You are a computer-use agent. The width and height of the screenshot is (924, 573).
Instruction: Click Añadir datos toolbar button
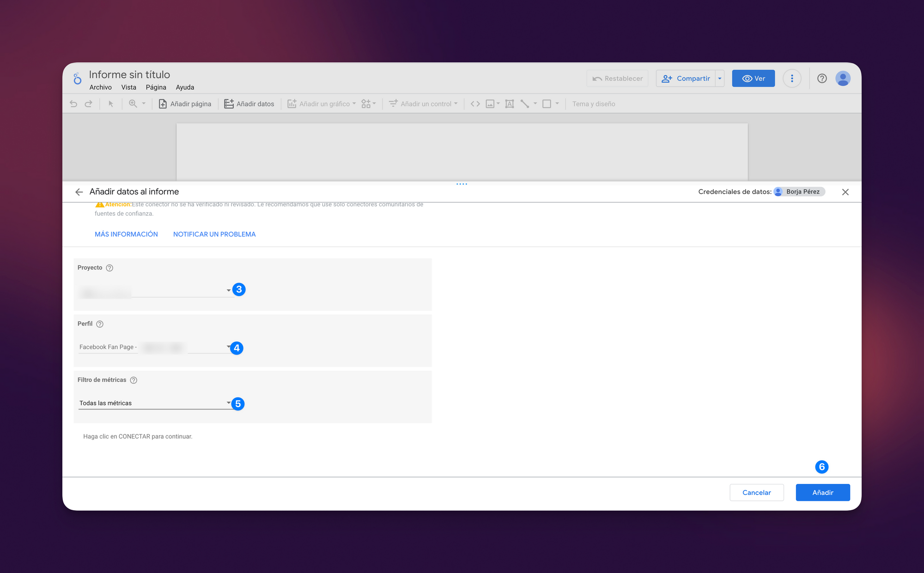tap(249, 104)
